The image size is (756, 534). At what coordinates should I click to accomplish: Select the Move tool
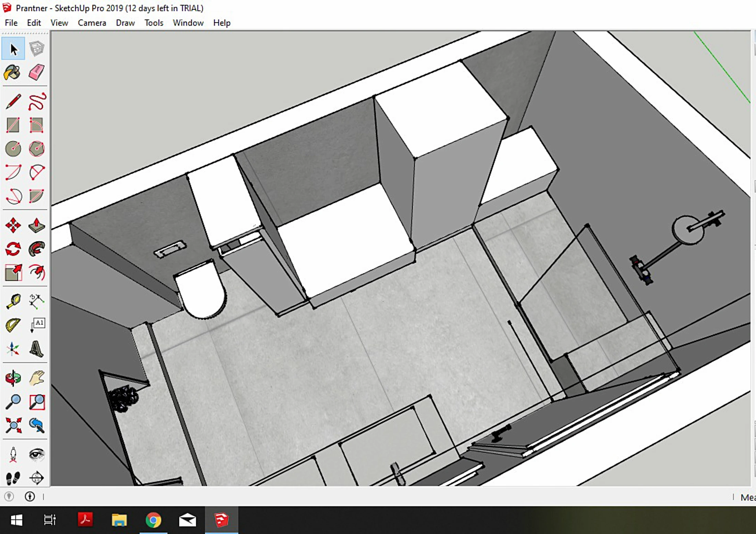[13, 225]
